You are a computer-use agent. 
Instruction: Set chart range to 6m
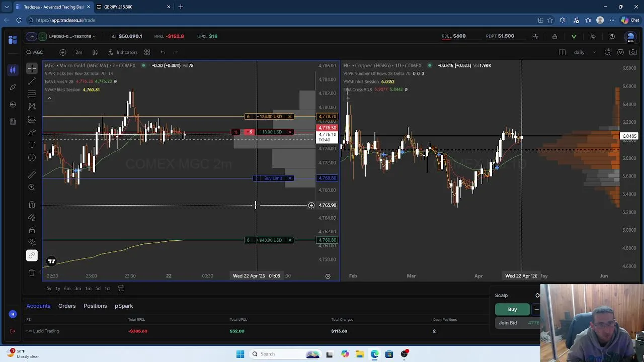[67, 289]
